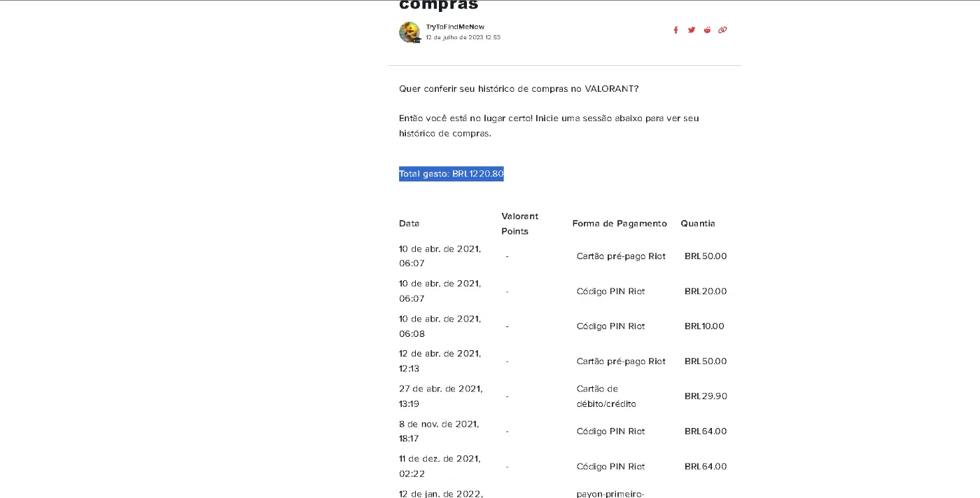Select the paragraph Quer conferir seu histórico de compras

(x=519, y=89)
